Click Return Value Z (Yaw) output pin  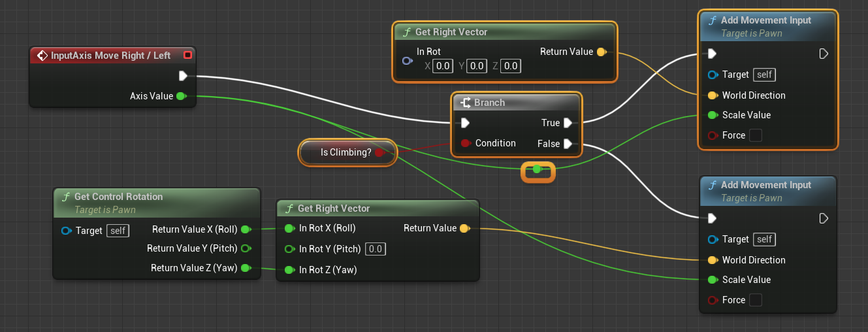click(246, 268)
